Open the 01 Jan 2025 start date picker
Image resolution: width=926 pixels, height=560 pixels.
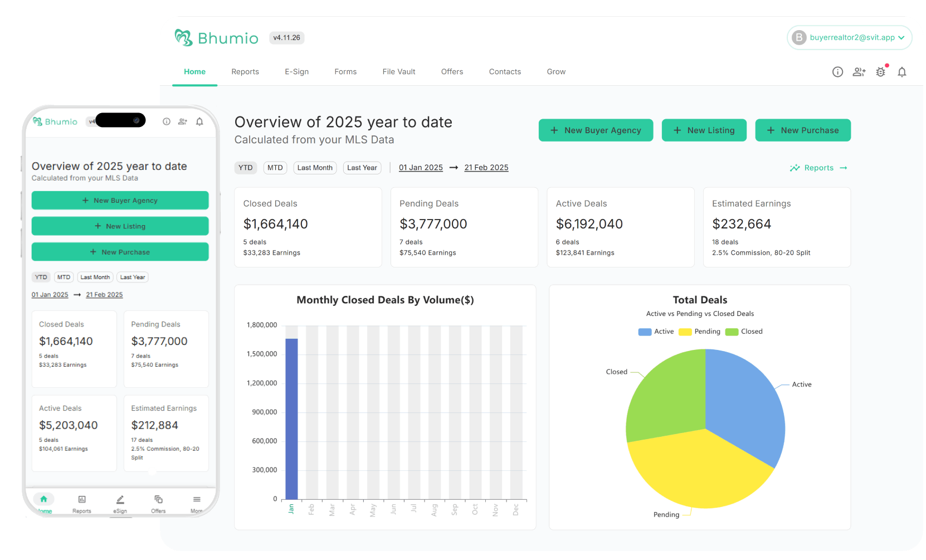pyautogui.click(x=421, y=167)
